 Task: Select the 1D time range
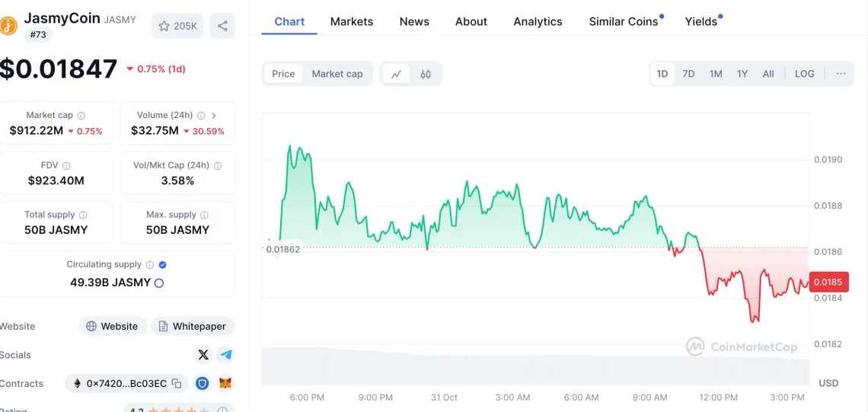pyautogui.click(x=662, y=74)
